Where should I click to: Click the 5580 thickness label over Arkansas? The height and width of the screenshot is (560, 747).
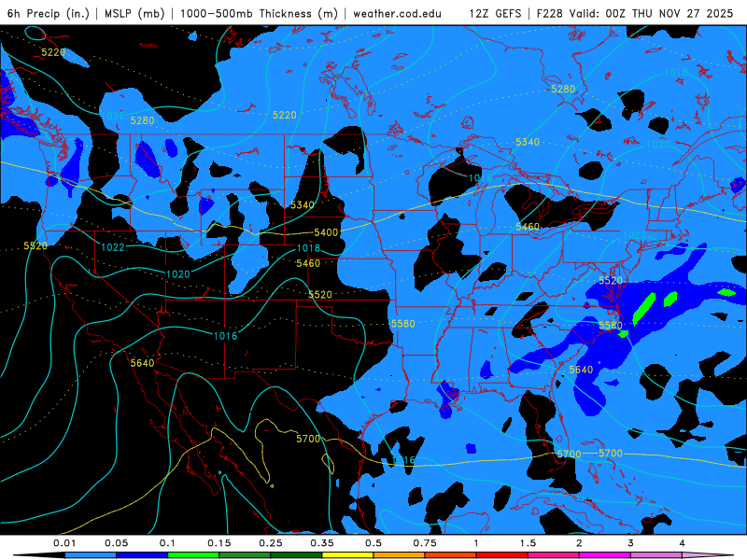(x=403, y=324)
